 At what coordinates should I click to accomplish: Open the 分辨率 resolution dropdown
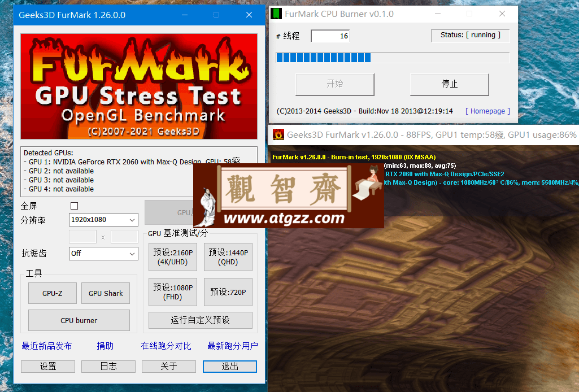pos(103,220)
